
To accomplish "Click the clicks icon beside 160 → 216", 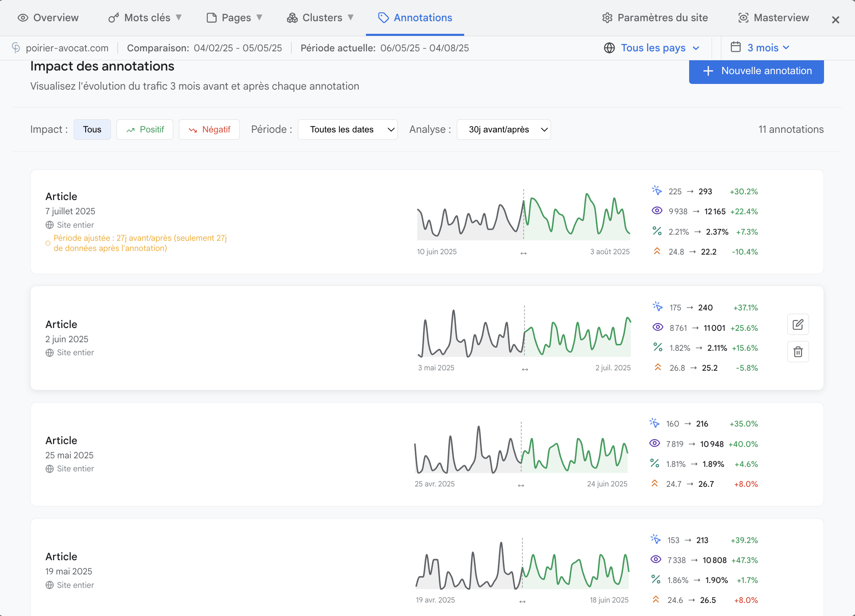I will pos(654,423).
